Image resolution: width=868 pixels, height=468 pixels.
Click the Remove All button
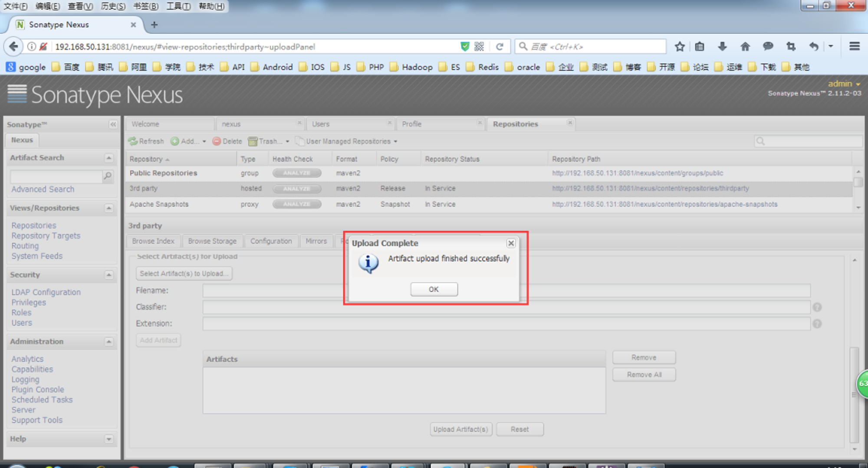(x=644, y=375)
